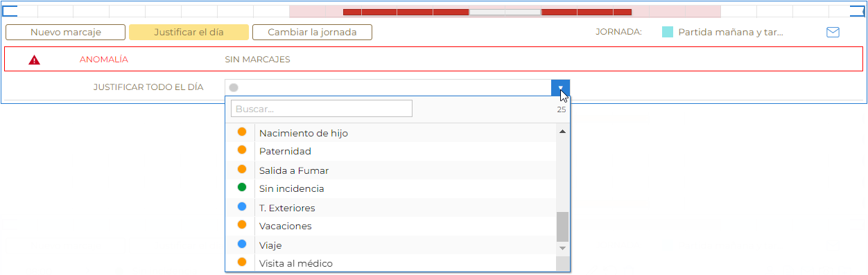The width and height of the screenshot is (868, 275).
Task: Click the ANOMALÍA label
Action: click(104, 60)
